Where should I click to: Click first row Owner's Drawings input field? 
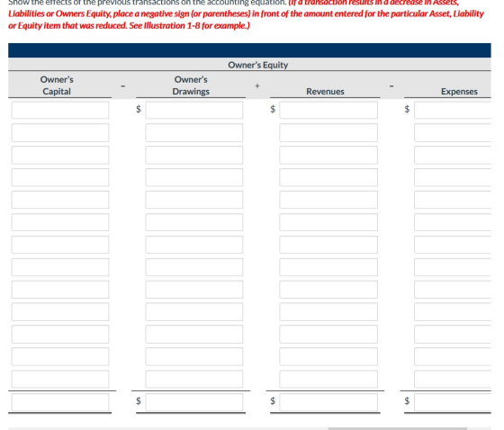tap(194, 111)
